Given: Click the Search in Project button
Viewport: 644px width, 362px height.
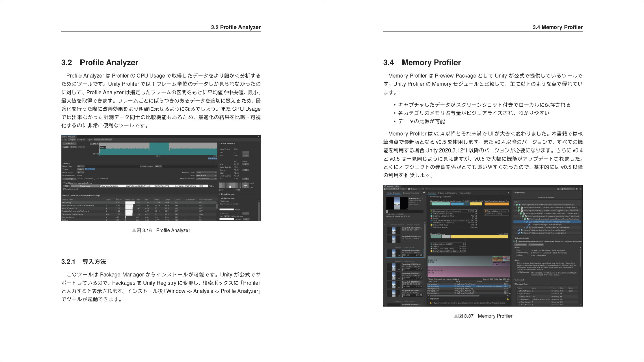Looking at the screenshot, I should [536, 245].
